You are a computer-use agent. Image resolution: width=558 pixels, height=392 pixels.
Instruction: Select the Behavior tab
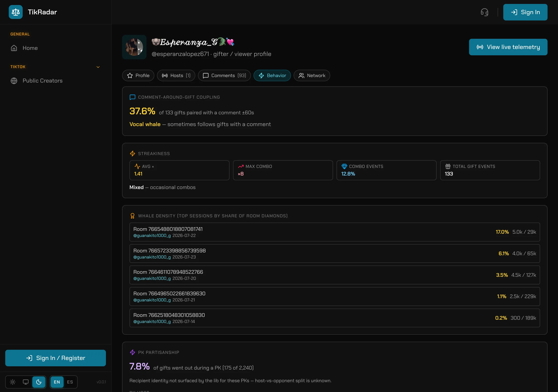(x=272, y=76)
